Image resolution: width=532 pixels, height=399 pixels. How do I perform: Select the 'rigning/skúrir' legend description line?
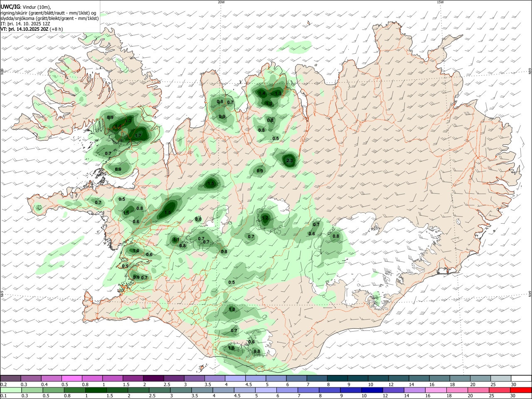click(48, 12)
